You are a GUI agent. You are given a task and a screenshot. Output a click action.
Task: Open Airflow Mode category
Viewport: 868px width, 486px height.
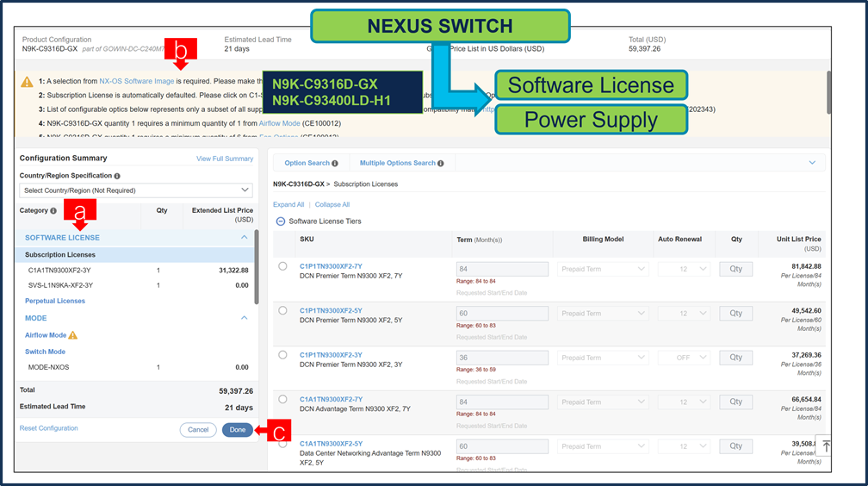click(46, 335)
